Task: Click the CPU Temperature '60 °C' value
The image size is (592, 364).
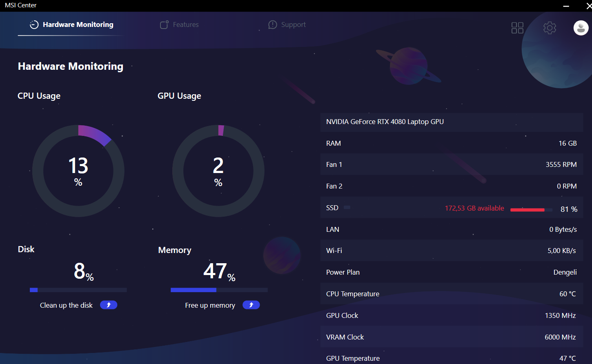Action: click(568, 294)
